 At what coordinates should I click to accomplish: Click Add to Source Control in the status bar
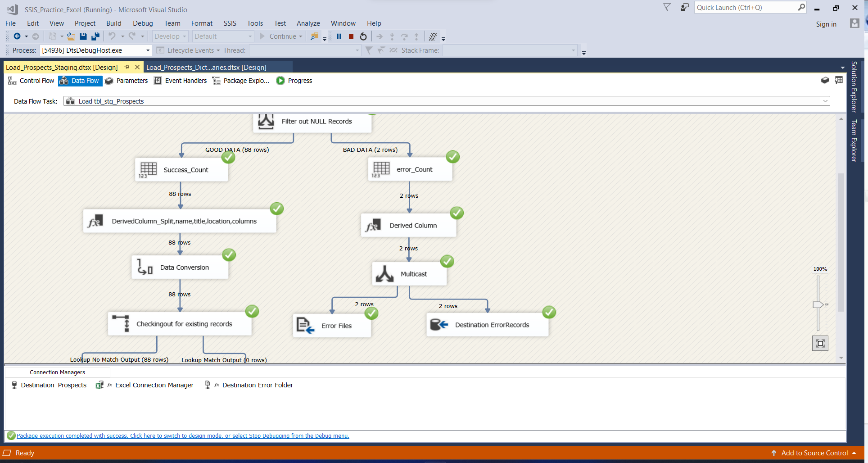click(x=814, y=453)
